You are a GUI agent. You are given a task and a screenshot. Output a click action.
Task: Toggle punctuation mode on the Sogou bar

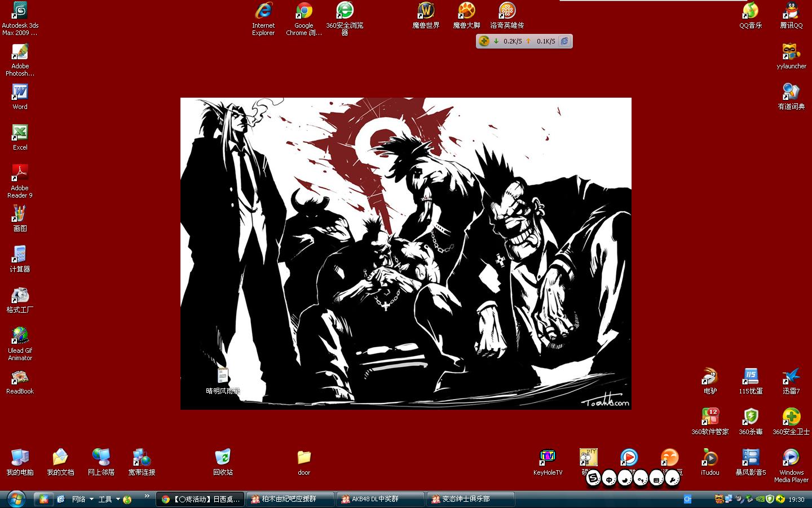tap(641, 479)
